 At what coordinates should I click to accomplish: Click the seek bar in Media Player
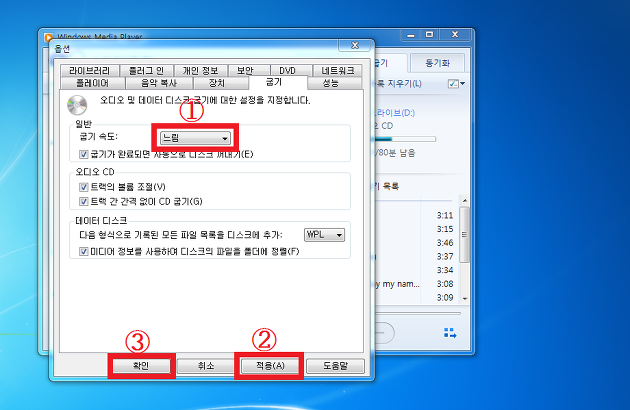(x=418, y=313)
